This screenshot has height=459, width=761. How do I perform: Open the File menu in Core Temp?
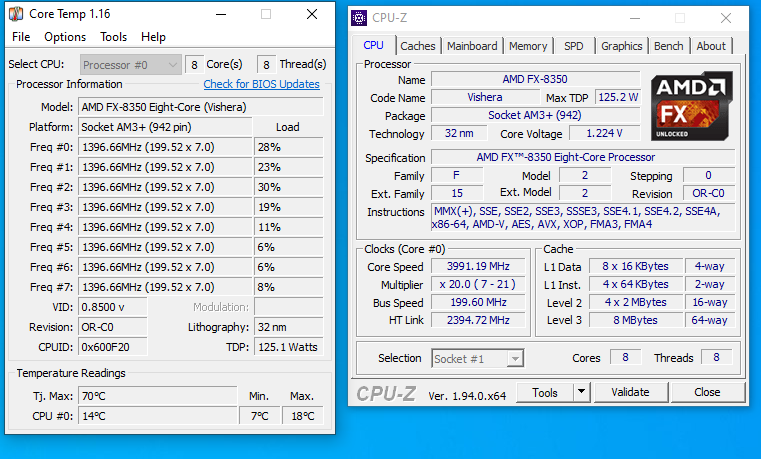point(21,37)
